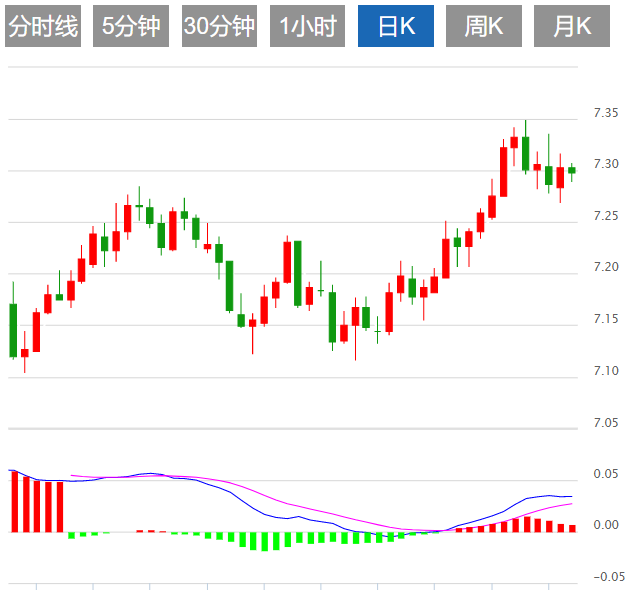This screenshot has width=636, height=590.
Task: Click the 7.25 price axis label
Action: (x=606, y=216)
